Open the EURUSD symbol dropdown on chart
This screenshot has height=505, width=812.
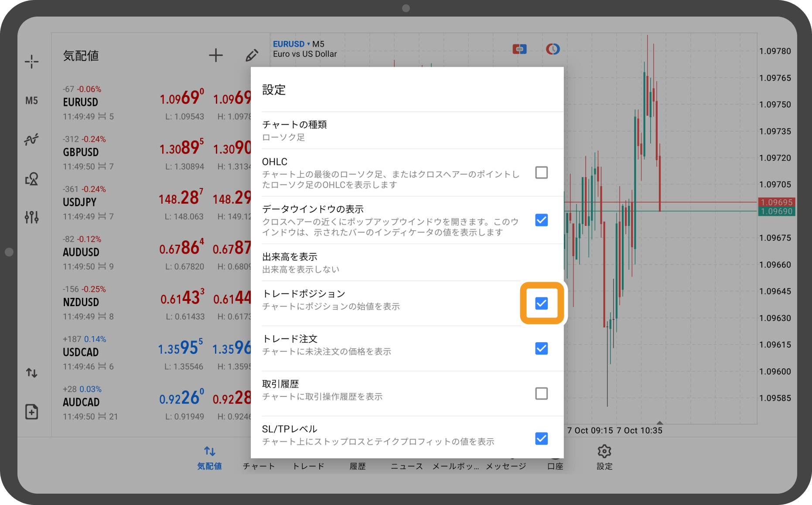pyautogui.click(x=291, y=44)
